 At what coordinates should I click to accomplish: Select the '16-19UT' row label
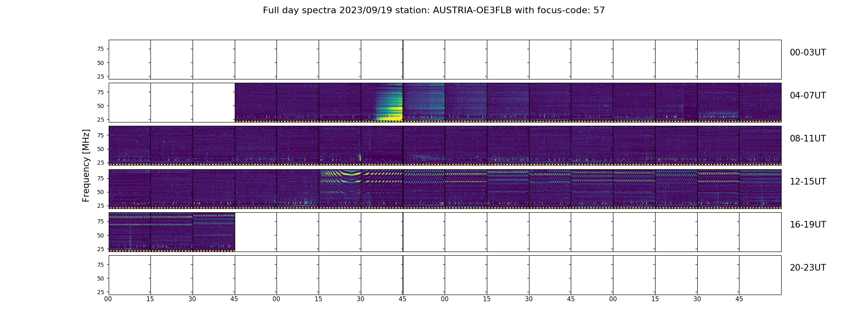pos(808,225)
